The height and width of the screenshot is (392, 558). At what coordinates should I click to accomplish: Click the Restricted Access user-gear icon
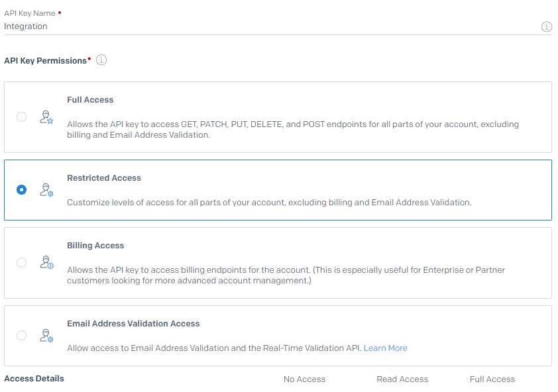coord(46,190)
